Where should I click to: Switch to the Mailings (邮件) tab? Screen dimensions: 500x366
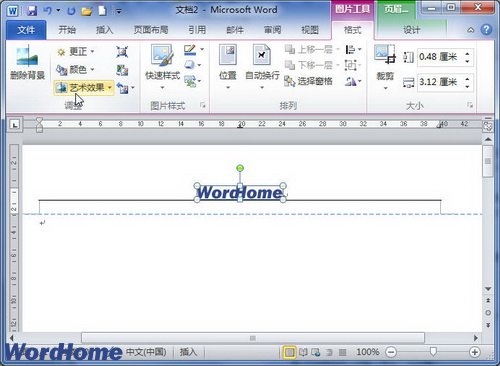click(235, 30)
